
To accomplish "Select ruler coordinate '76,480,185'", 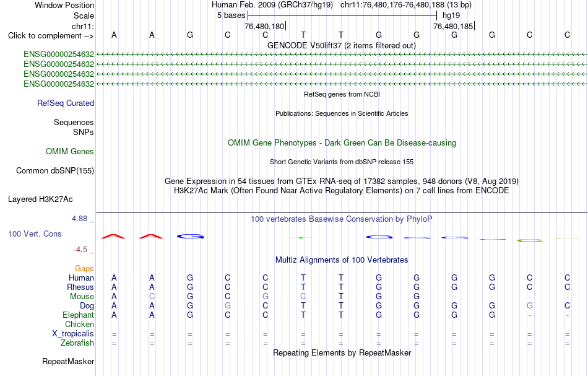I will [453, 26].
